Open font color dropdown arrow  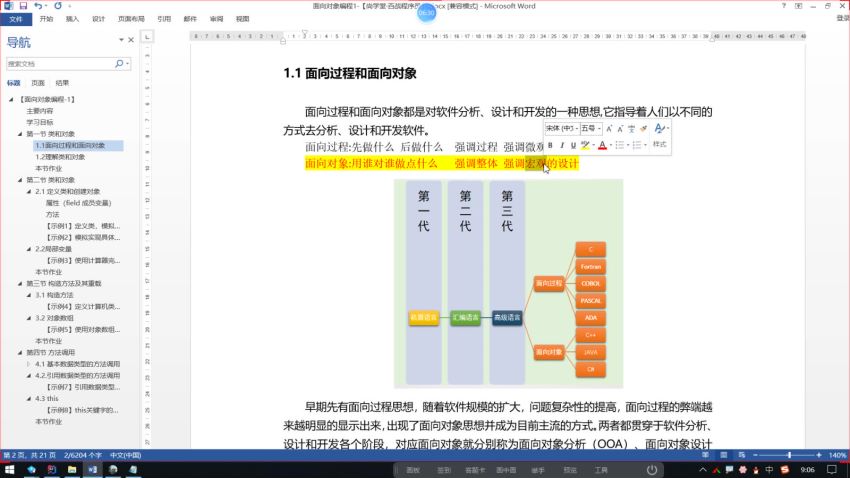coord(611,145)
